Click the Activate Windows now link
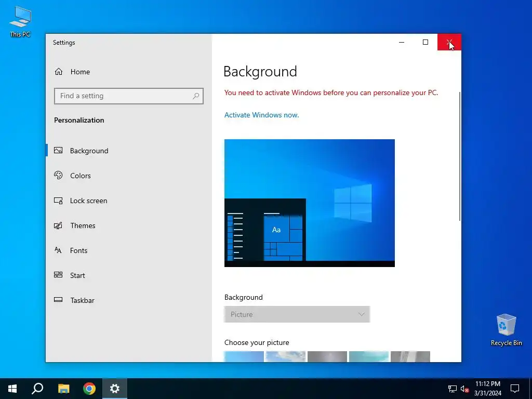 [x=262, y=115]
